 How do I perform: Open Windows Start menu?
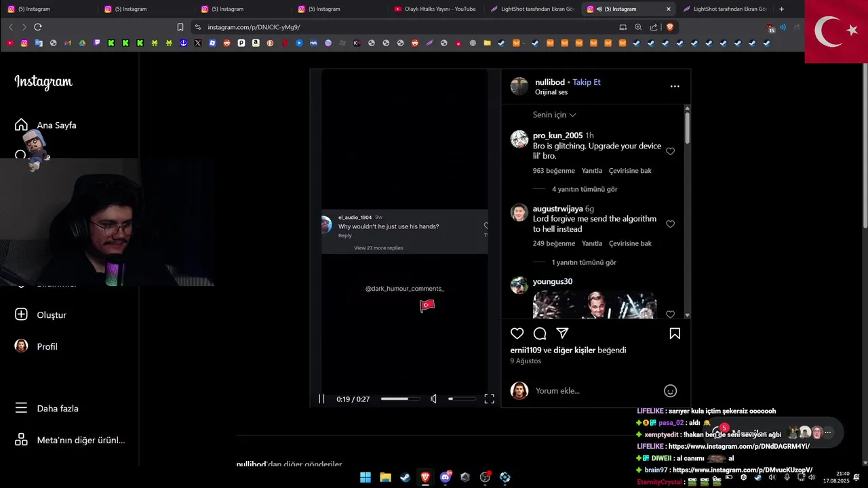pos(366,477)
